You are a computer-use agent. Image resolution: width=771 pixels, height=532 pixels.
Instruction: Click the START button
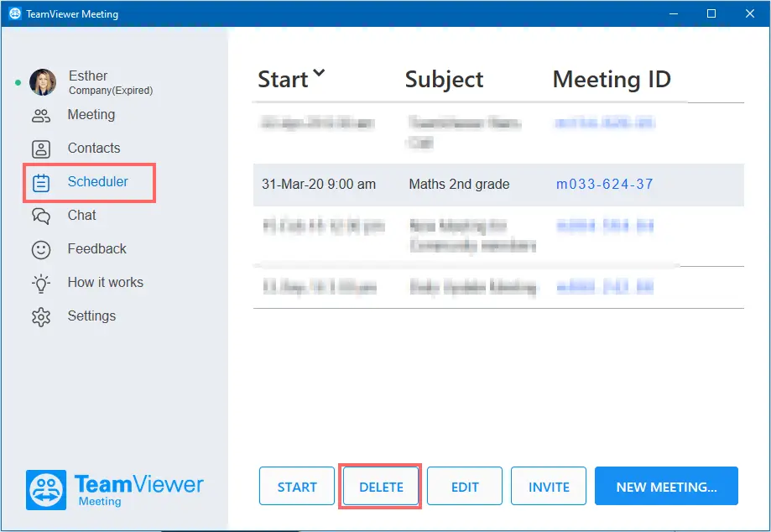coord(297,487)
